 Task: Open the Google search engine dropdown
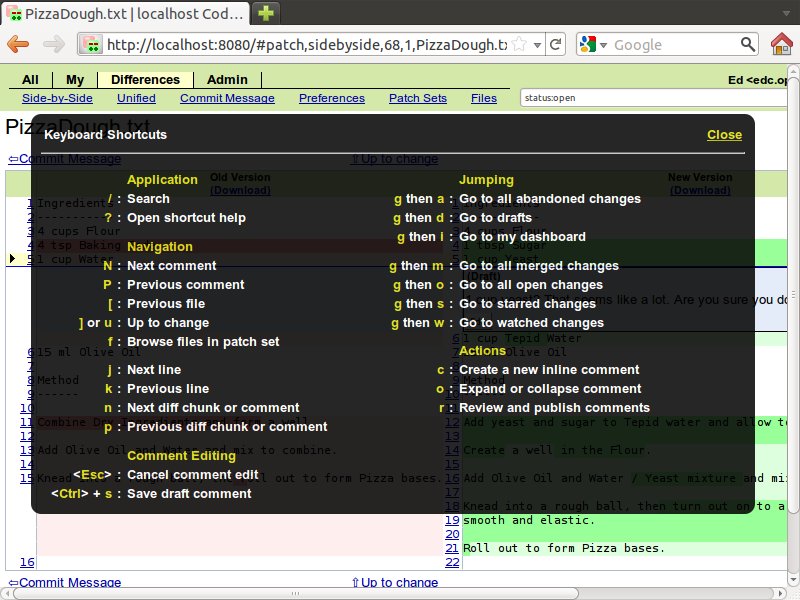pyautogui.click(x=590, y=45)
